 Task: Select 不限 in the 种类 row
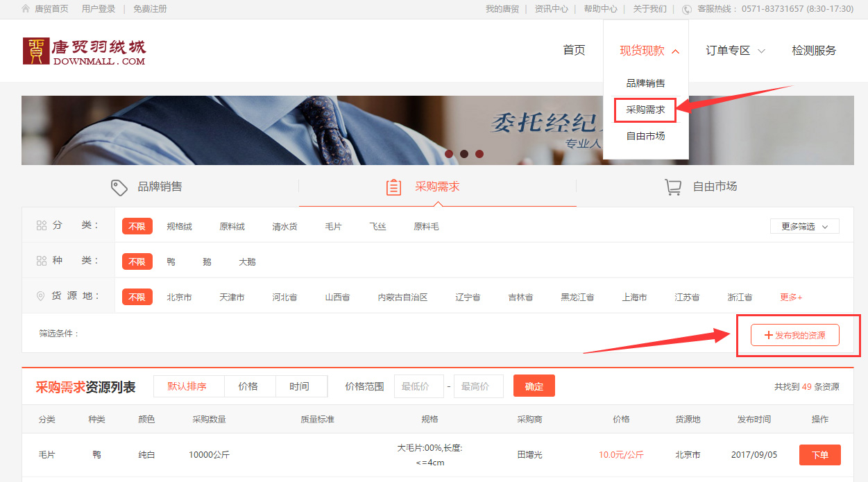137,261
